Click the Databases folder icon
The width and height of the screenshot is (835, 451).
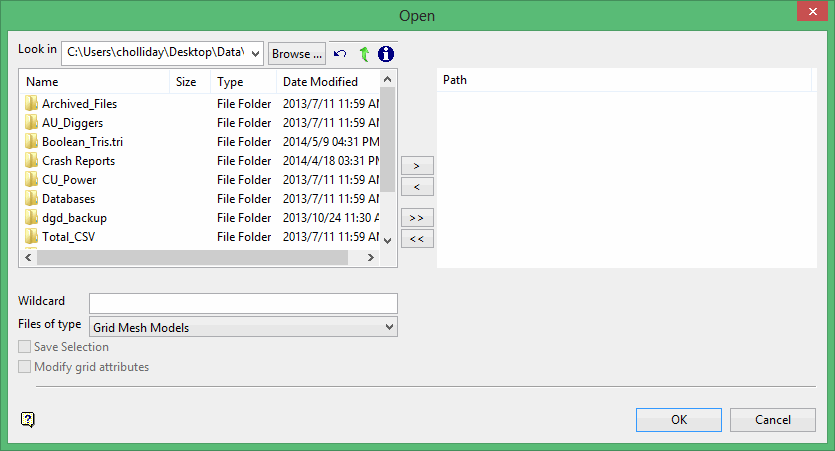coord(31,199)
